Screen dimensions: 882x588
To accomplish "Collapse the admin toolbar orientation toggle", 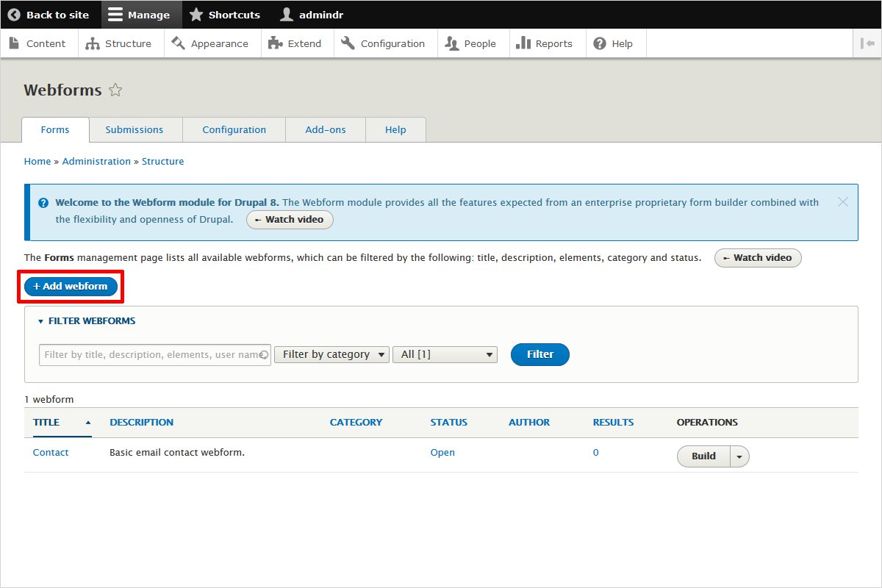I will 867,43.
